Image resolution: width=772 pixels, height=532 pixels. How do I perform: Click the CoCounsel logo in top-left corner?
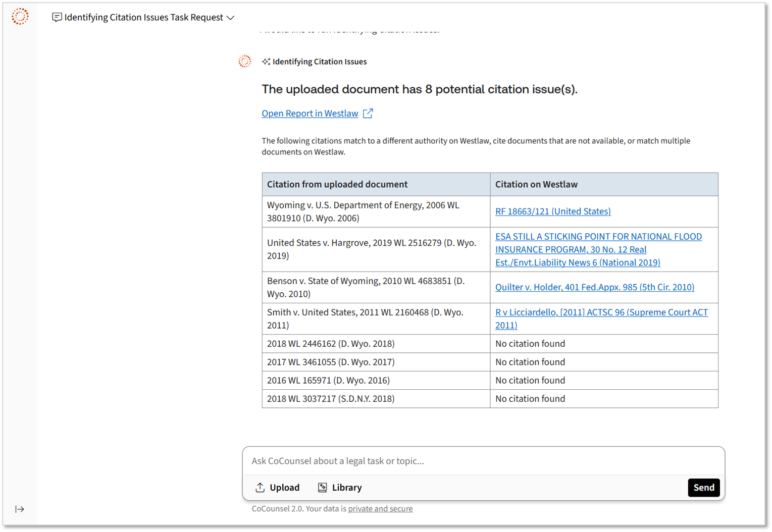click(x=20, y=16)
